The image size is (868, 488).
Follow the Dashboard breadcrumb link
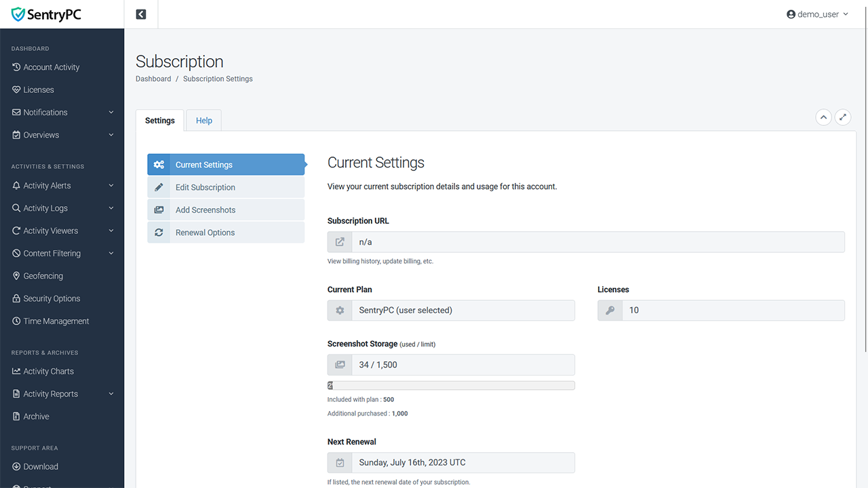pos(153,79)
